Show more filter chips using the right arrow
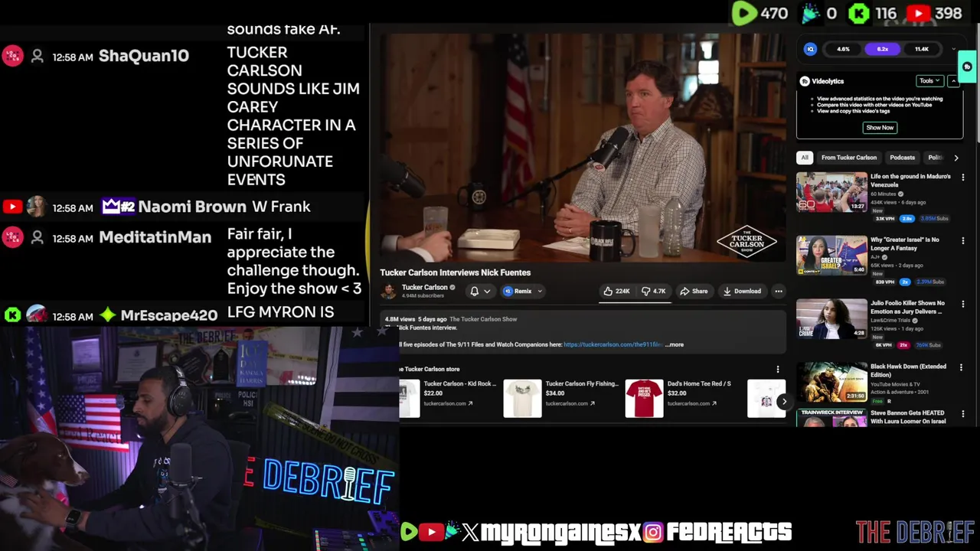Viewport: 980px width, 551px height. click(955, 158)
